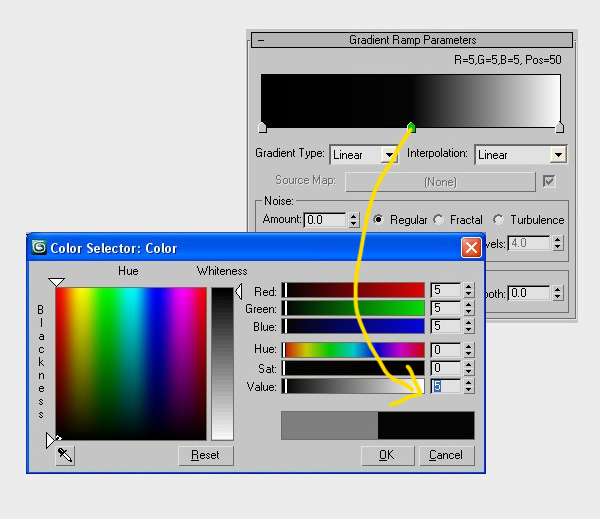Choose the Turbulence noise type
Screen dimensions: 600x519
pyautogui.click(x=501, y=220)
